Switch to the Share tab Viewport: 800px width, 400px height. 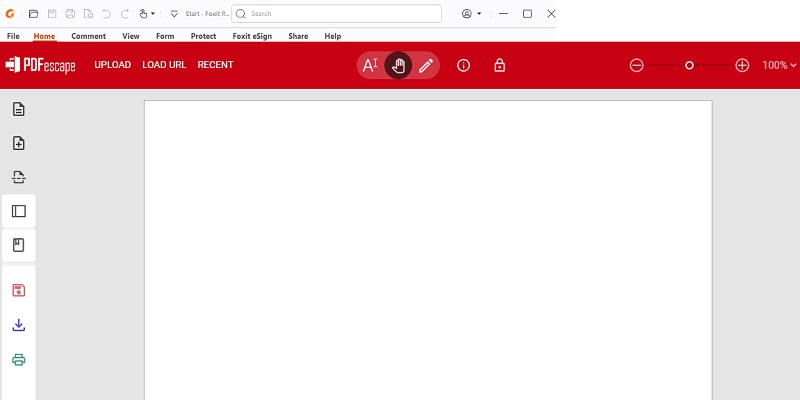pos(298,36)
